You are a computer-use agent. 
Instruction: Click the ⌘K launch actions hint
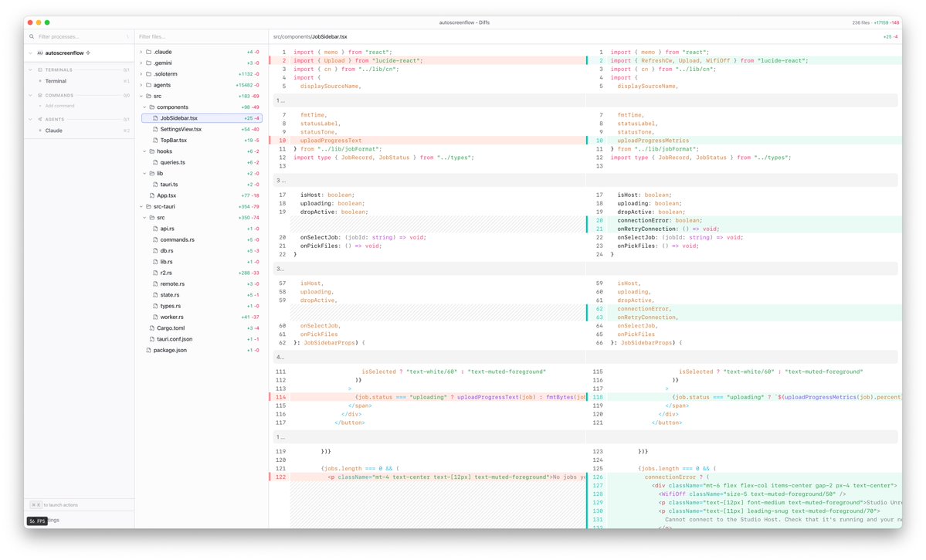[x=54, y=505]
